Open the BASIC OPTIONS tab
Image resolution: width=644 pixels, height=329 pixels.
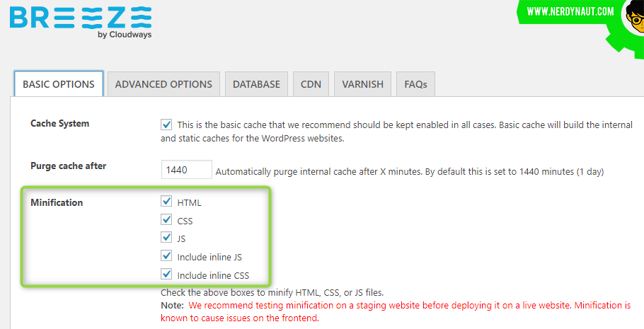(x=59, y=84)
